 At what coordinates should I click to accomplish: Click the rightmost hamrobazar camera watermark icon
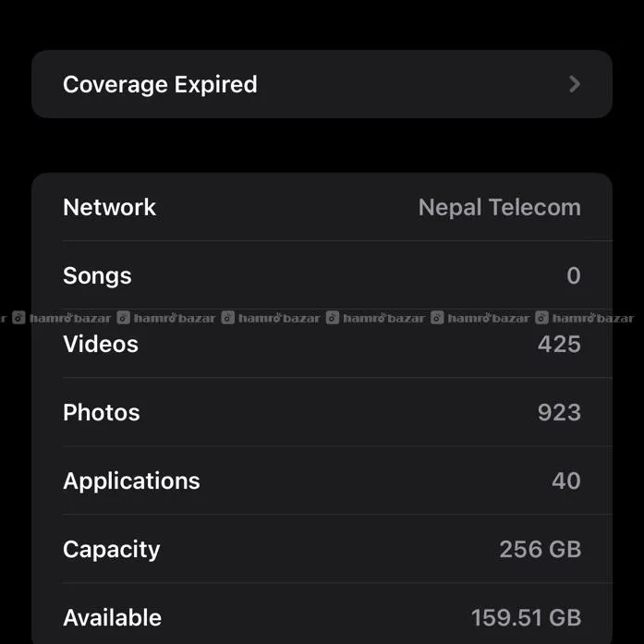pos(541,318)
